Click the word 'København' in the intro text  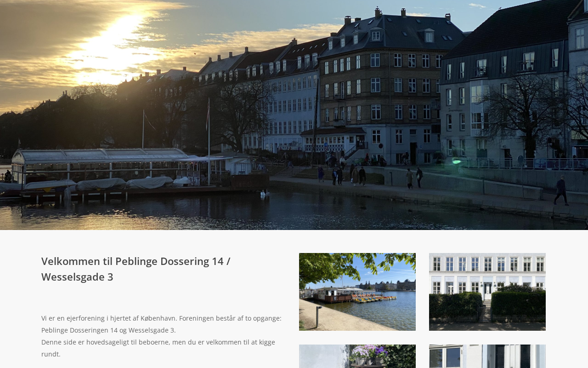click(x=158, y=318)
